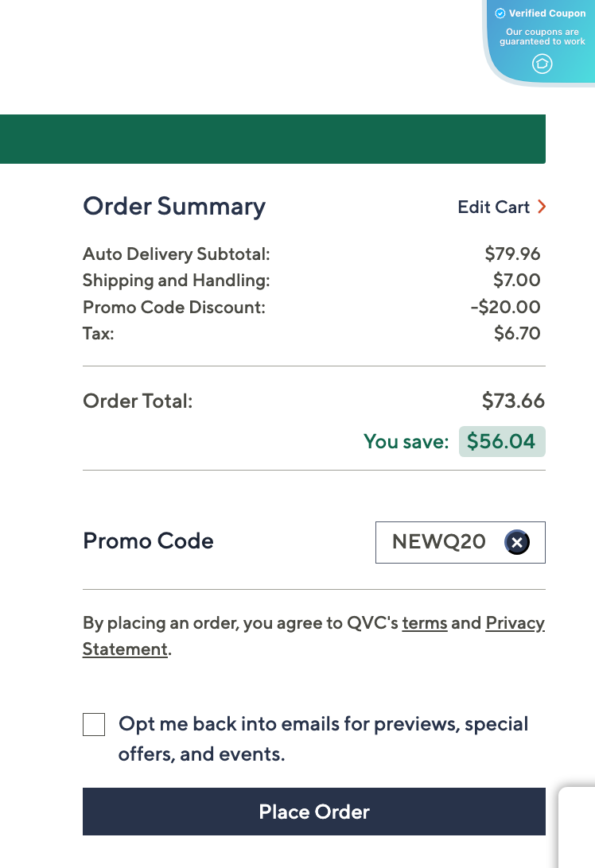Click the Promo Code section label

pos(148,541)
